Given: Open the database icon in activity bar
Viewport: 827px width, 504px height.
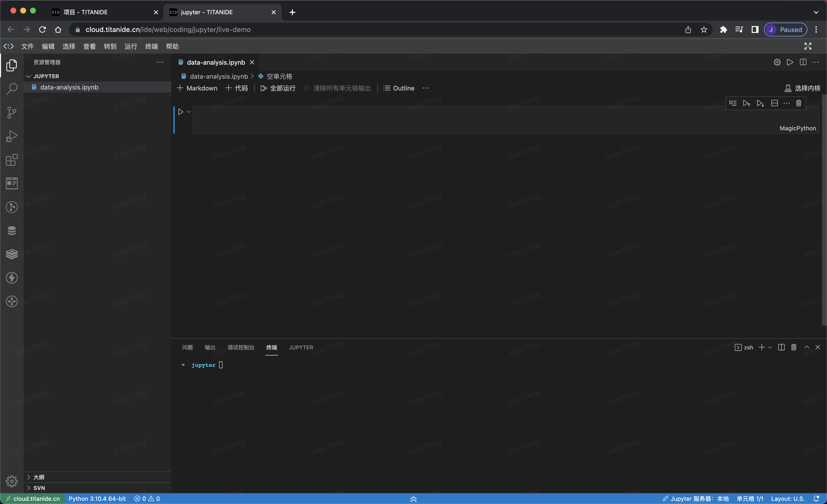Looking at the screenshot, I should tap(12, 231).
